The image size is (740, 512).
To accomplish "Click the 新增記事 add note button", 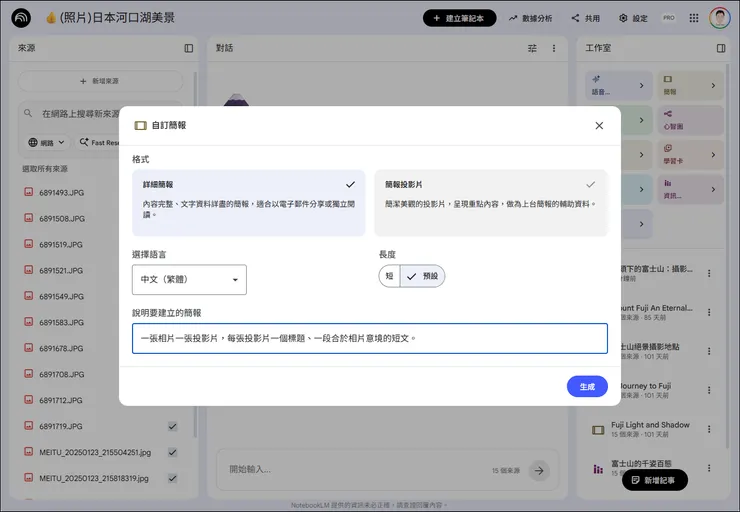I will coord(655,480).
